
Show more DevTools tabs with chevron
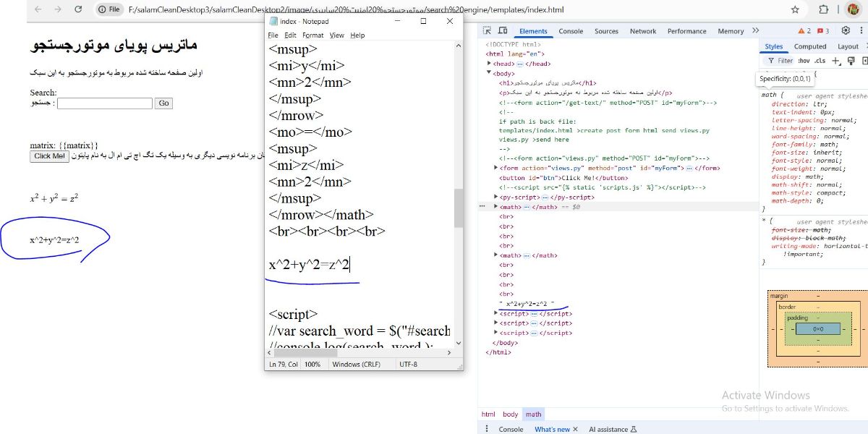755,31
